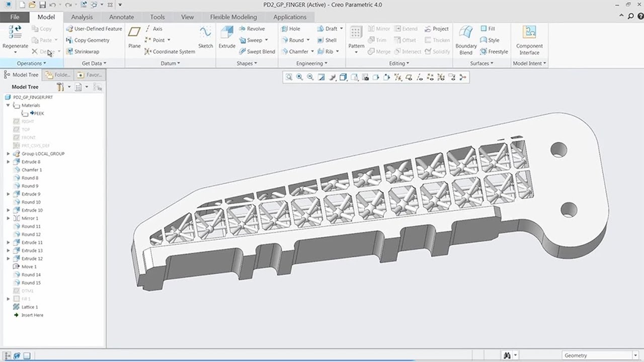Screen dimensions: 644x362
Task: Switch to the Annotate tab
Action: click(121, 17)
